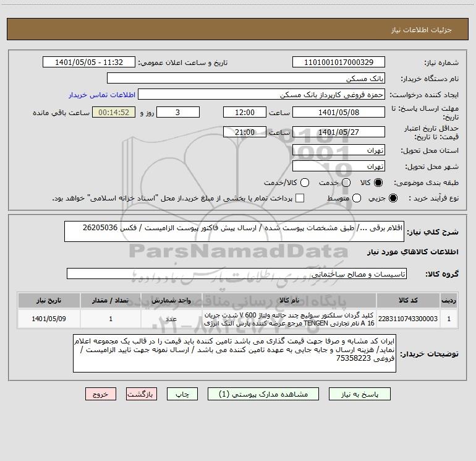Viewport: 476px width, 461px height.
Task: Click the تاریخ نیاز column header
Action: point(49,300)
